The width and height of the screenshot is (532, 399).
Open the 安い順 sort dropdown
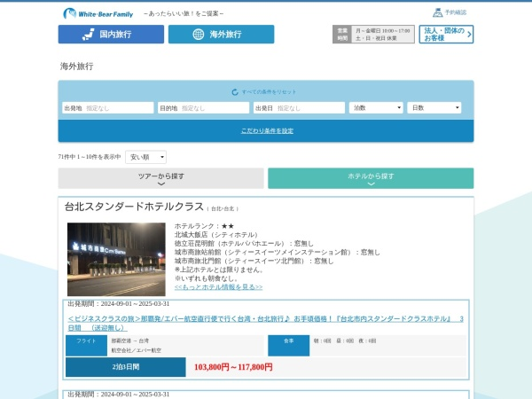tap(146, 157)
